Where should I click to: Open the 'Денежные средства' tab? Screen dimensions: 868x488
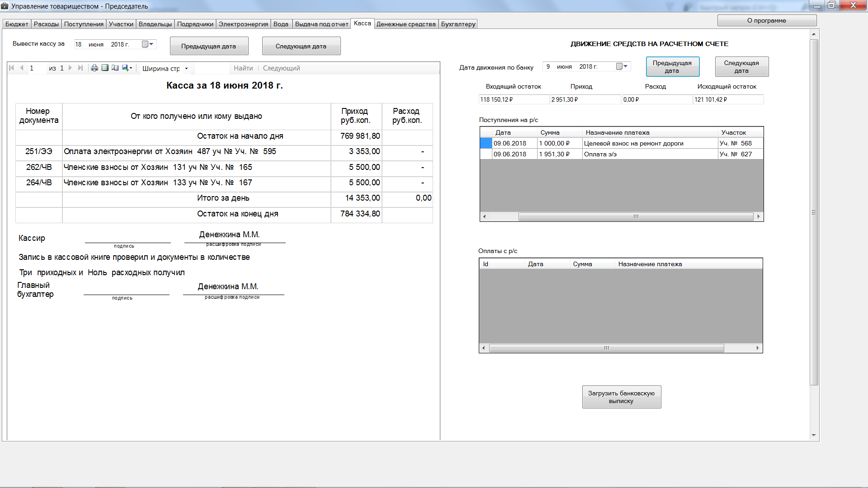[406, 24]
